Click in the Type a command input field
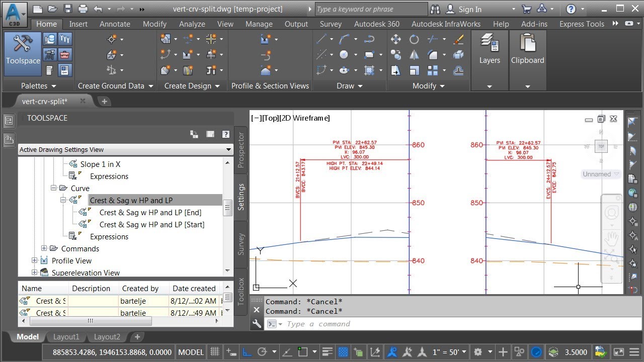 453,324
